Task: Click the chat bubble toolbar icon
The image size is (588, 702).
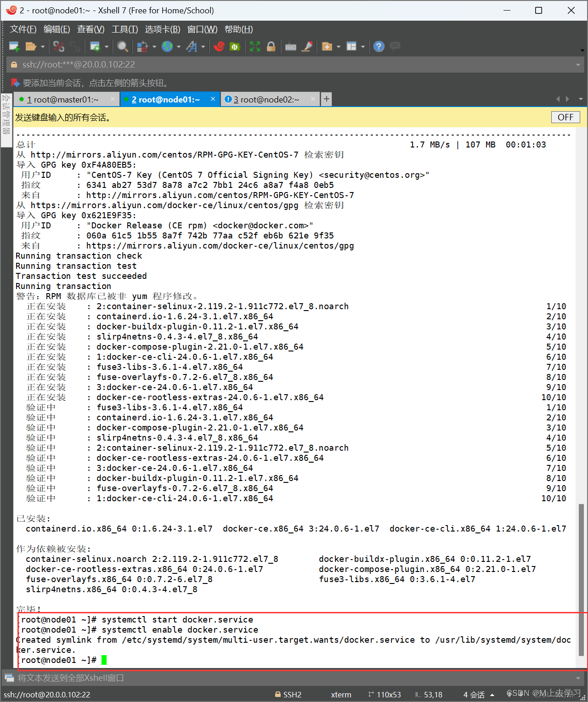Action: pos(395,46)
